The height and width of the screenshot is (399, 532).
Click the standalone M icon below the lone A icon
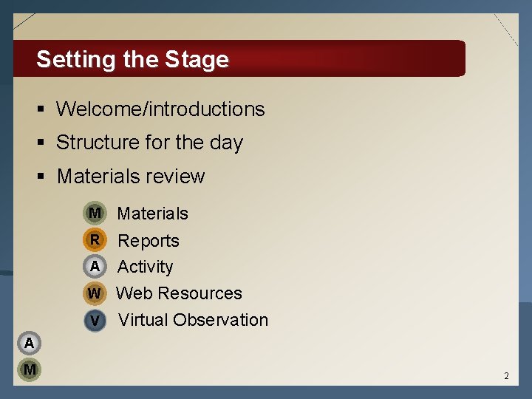click(28, 369)
